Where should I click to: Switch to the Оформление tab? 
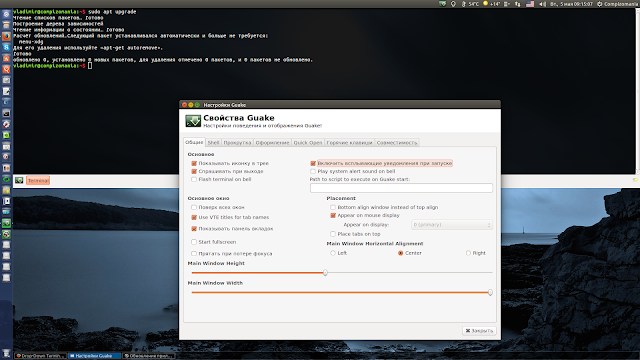click(272, 142)
